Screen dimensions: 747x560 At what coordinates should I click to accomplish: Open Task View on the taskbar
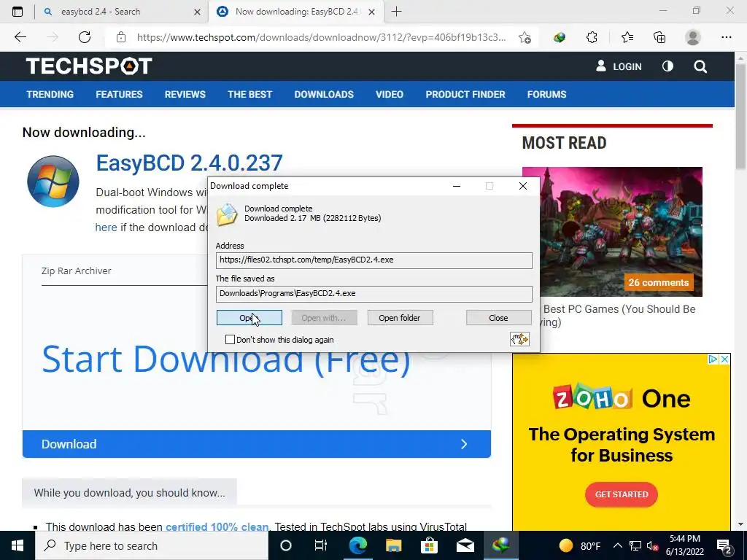321,545
